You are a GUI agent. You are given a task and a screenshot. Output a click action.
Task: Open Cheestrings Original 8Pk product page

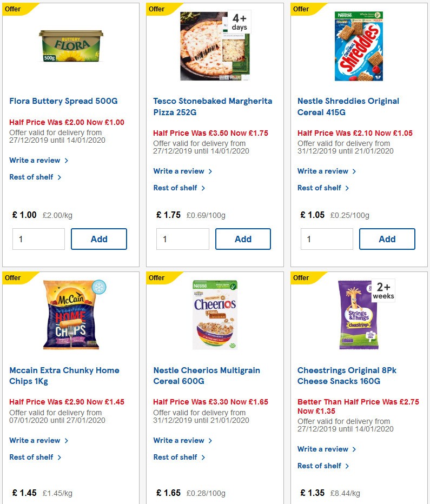tap(354, 376)
